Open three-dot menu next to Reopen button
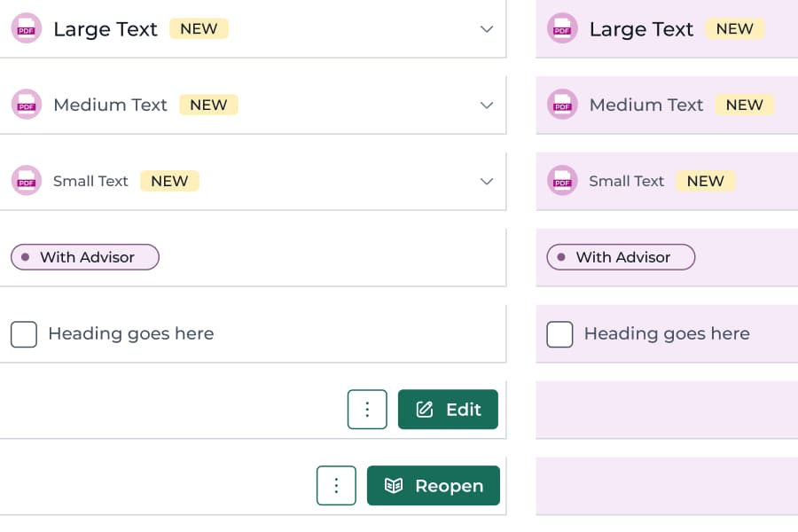 point(336,486)
